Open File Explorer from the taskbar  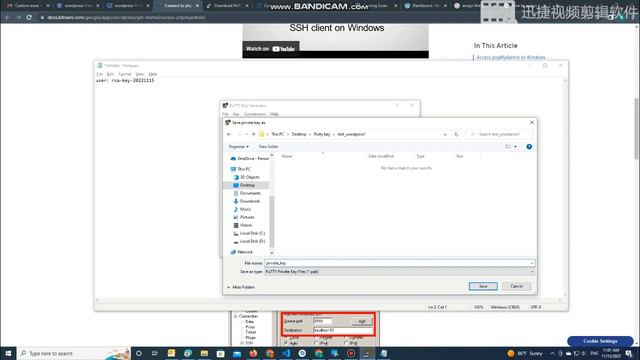click(x=204, y=353)
